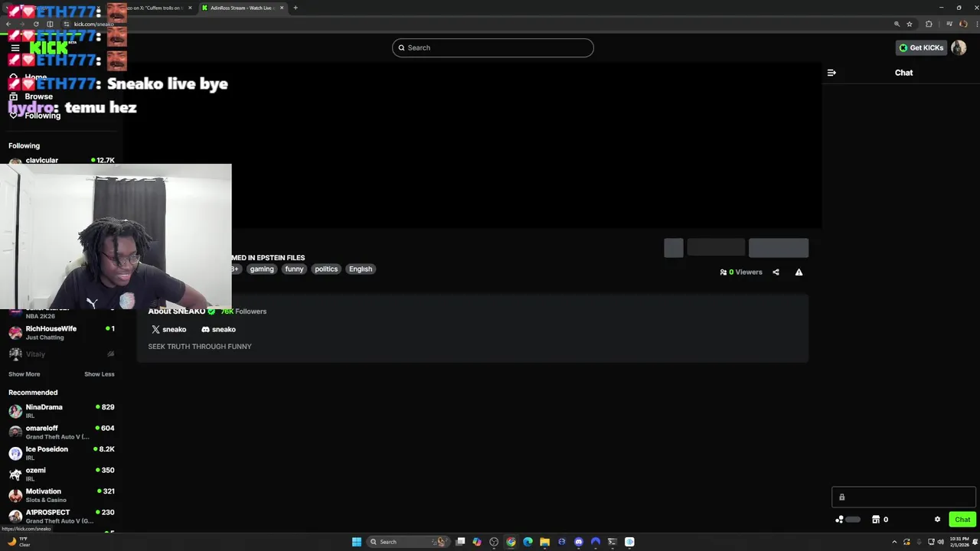Screen dimensions: 980x551
Task: Close the AdinRoss Stream tab
Action: coord(282,8)
